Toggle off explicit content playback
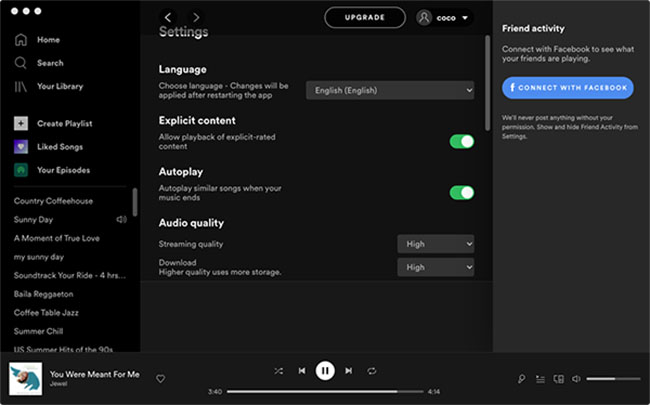The height and width of the screenshot is (405, 650). click(462, 141)
